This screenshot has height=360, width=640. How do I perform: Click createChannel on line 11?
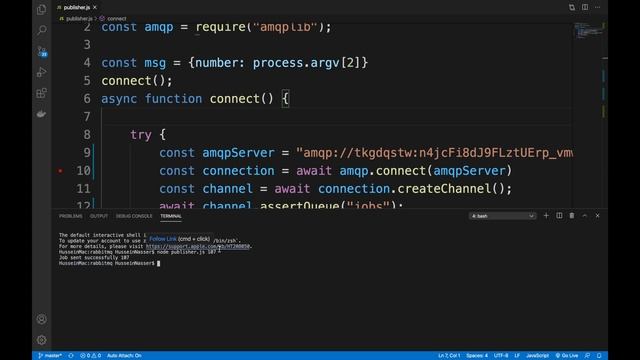pos(444,189)
